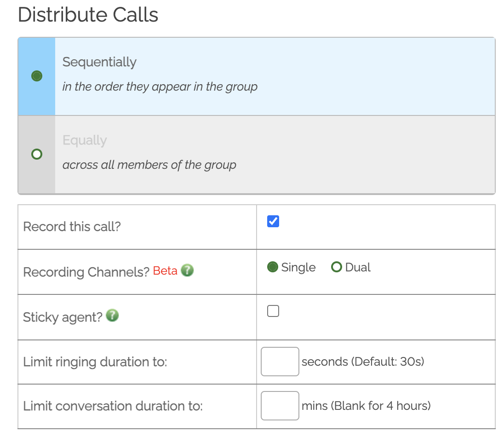
Task: Focus the ringing duration seconds input
Action: tap(280, 362)
